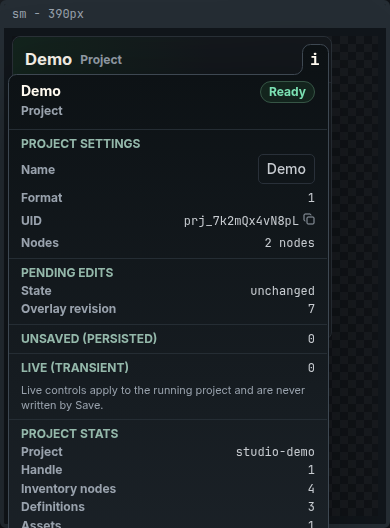Click the Project Settings section header
390x528 pixels.
(x=80, y=144)
